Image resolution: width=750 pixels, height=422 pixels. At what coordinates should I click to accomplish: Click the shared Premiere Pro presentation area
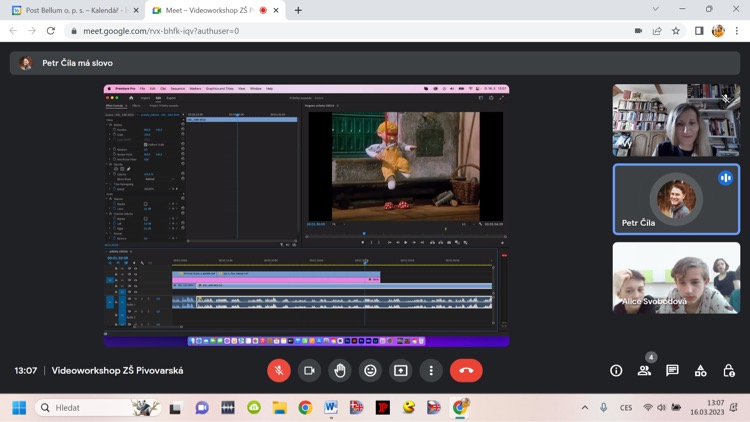[x=307, y=215]
